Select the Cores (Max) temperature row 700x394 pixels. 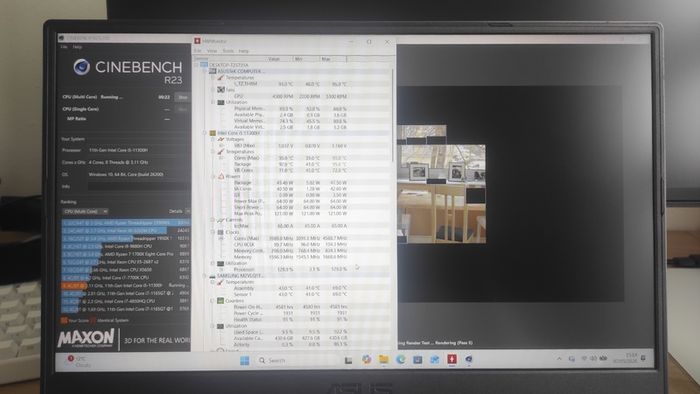click(291, 158)
